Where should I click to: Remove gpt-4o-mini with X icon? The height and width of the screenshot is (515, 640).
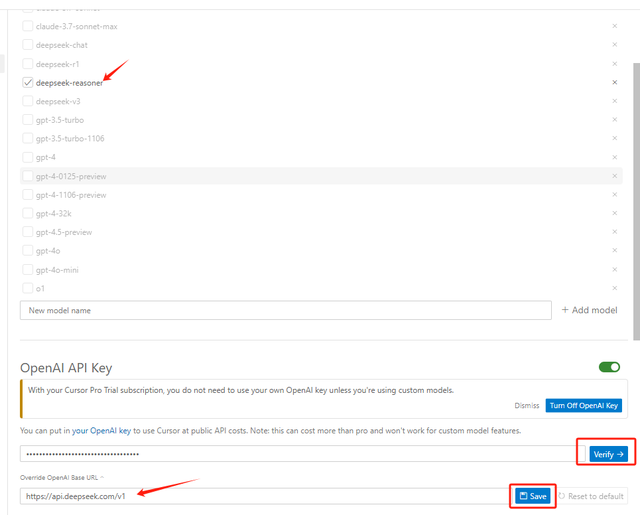(615, 269)
